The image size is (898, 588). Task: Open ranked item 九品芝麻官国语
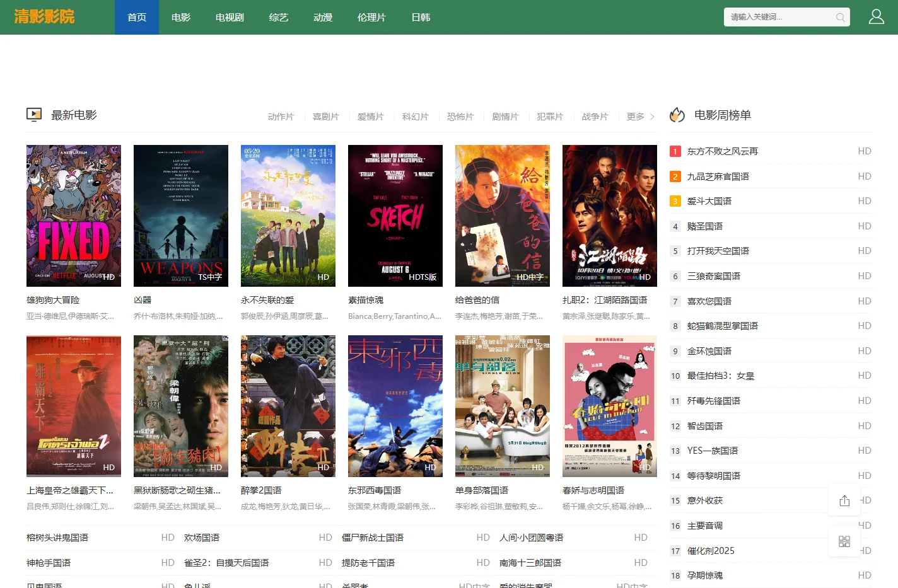[718, 176]
